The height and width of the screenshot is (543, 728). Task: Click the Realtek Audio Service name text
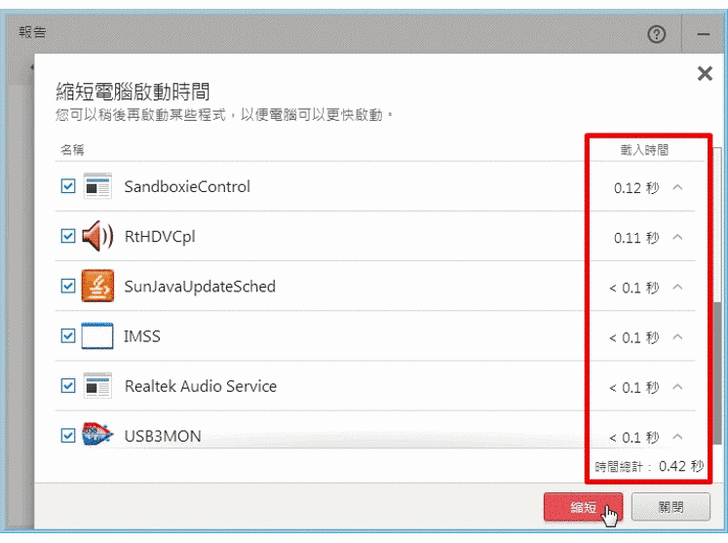tap(201, 386)
